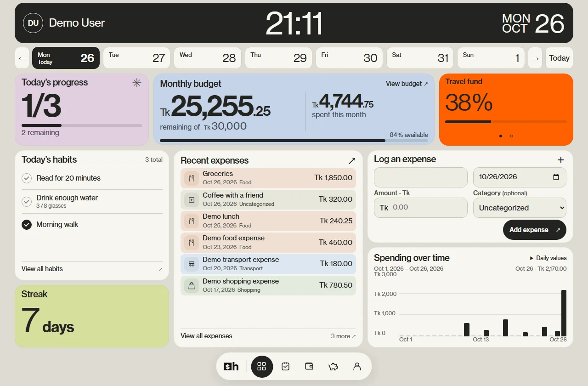Click the fork-and-knife icon on the Groceries expense

192,178
